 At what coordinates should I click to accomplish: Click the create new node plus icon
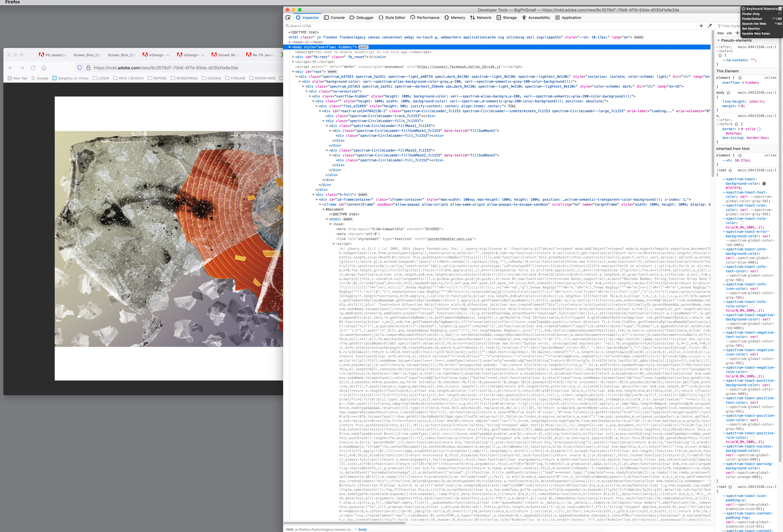(x=701, y=26)
